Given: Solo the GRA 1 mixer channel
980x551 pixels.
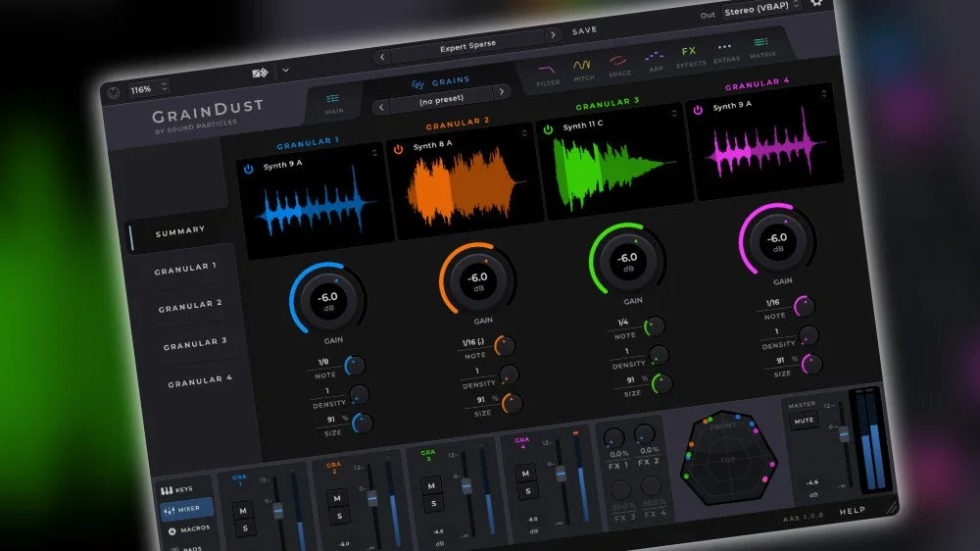Looking at the screenshot, I should point(245,528).
